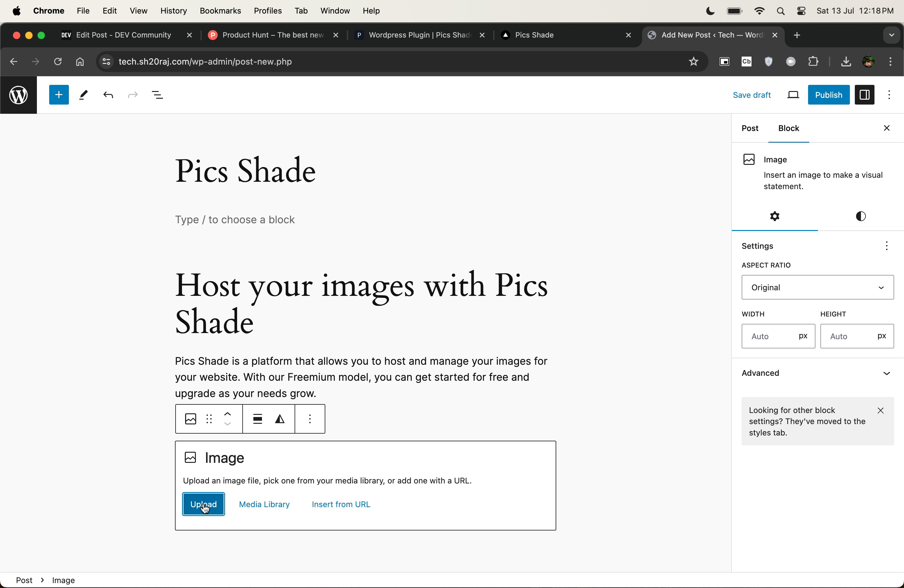Click the Redo arrow in the editor toolbar
This screenshot has width=904, height=588.
click(x=133, y=95)
